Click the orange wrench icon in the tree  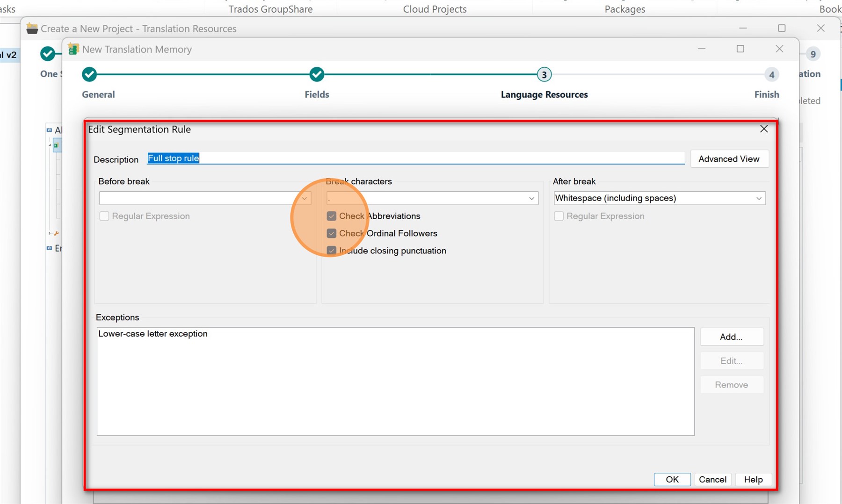tap(57, 233)
